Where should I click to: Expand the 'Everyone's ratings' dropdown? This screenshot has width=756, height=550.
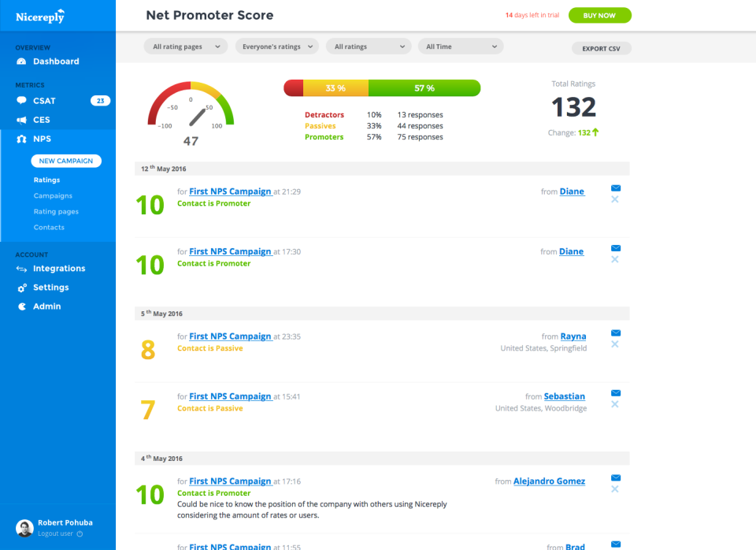tap(276, 46)
